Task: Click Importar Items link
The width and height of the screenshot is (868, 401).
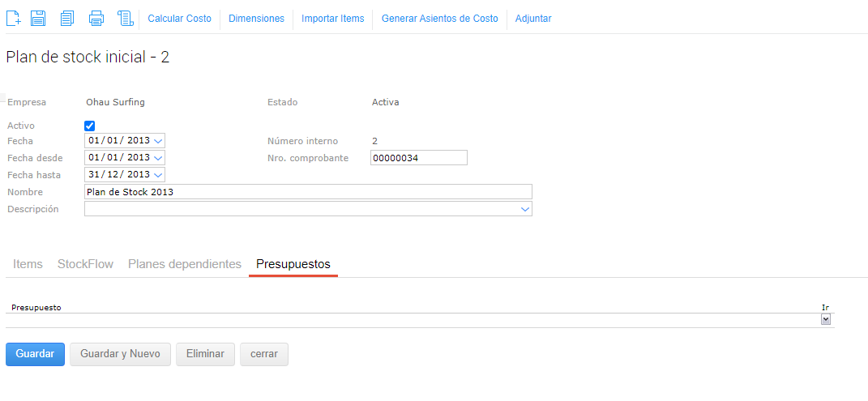Action: tap(333, 19)
